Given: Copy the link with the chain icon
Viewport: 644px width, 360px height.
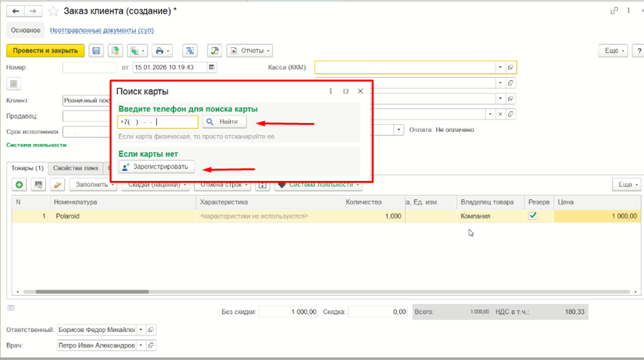Looking at the screenshot, I should [614, 11].
